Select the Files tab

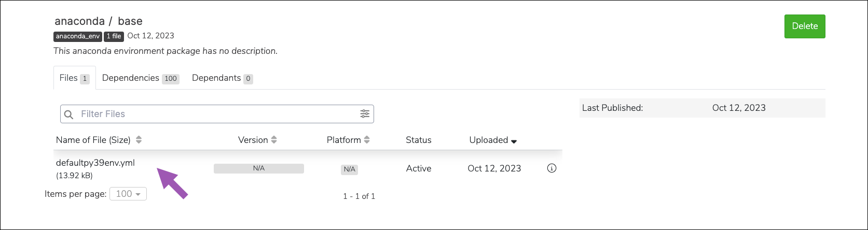coord(74,78)
